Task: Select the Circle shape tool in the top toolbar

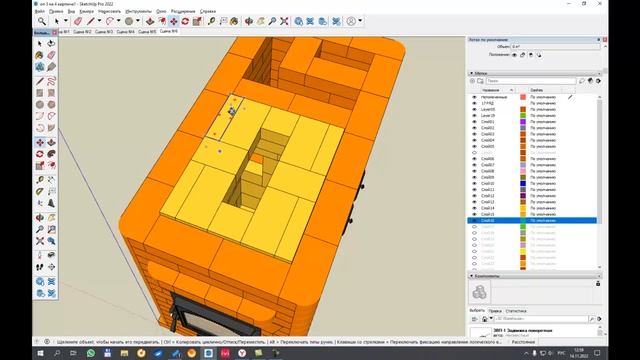Action: (x=129, y=21)
